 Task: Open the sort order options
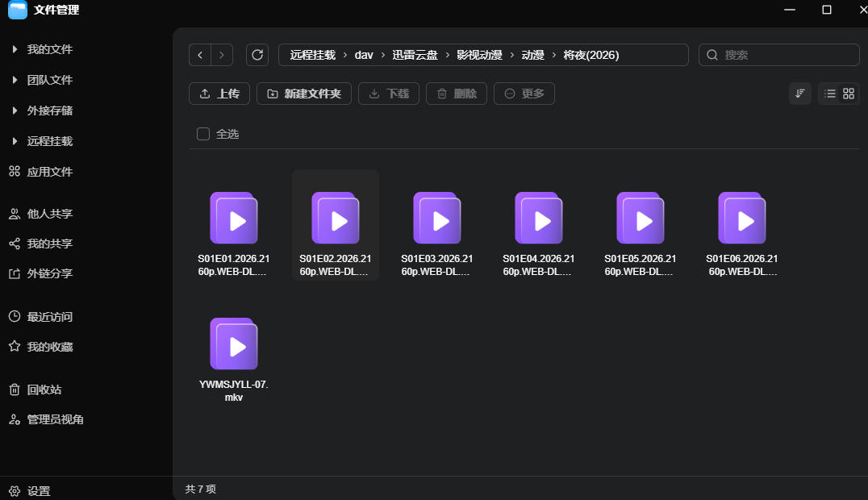[800, 94]
